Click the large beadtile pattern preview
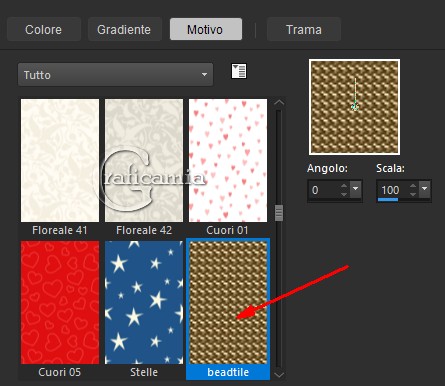 coord(355,107)
